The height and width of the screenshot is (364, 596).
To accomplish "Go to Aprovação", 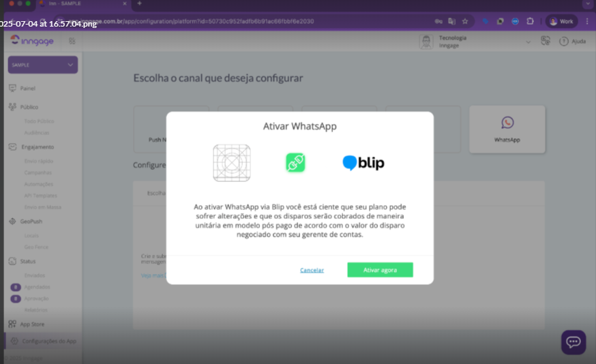I will click(x=36, y=299).
